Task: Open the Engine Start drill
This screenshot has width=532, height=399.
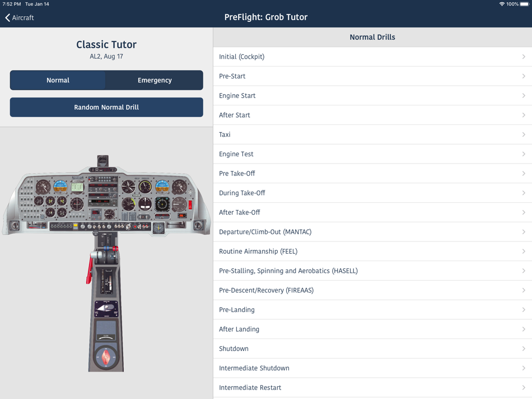Action: 372,96
